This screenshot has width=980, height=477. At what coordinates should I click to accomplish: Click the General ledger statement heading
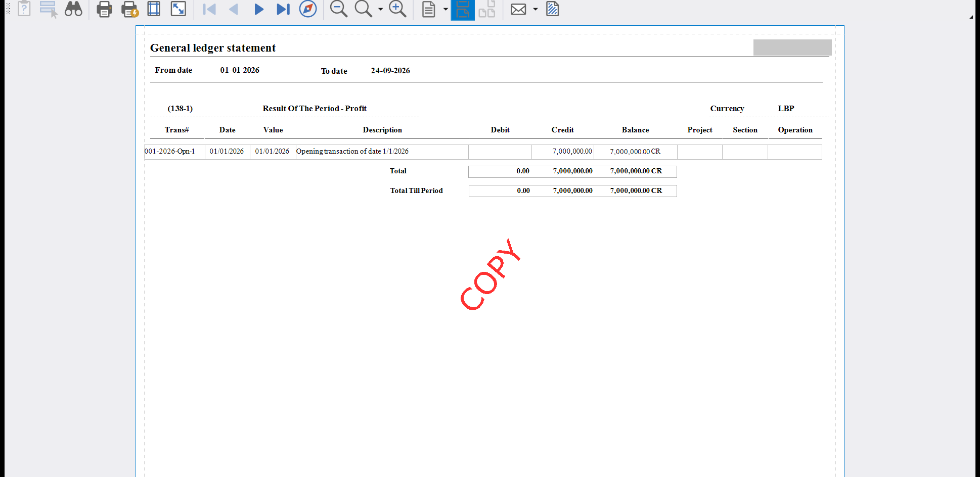[x=213, y=48]
